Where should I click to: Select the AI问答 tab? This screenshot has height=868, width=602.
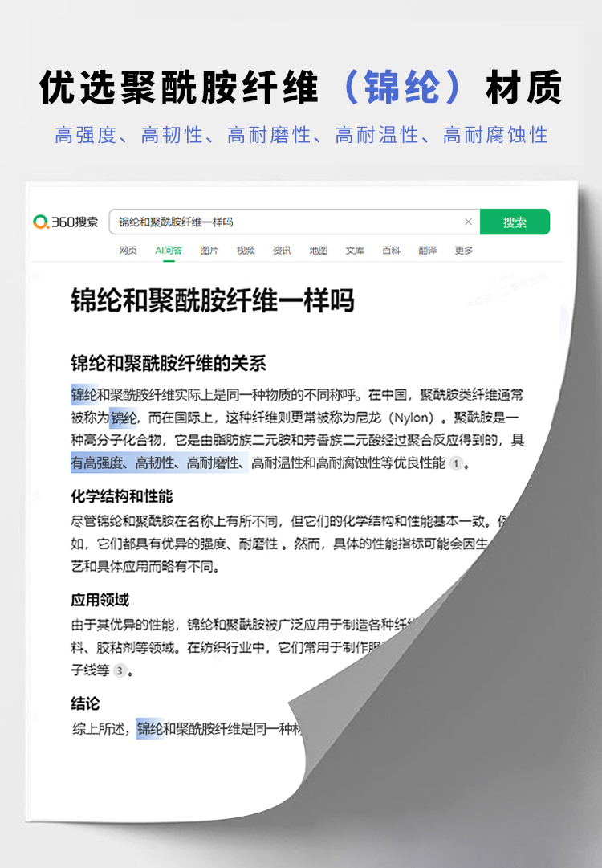click(x=169, y=251)
